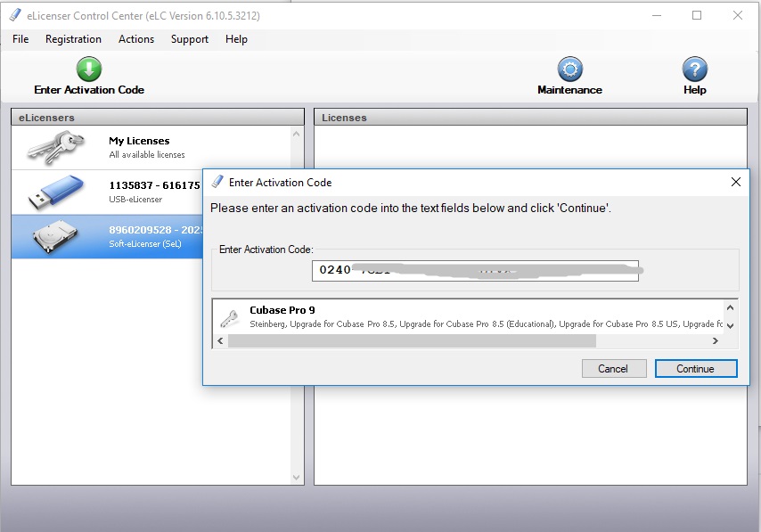Click the 'Cubase Pro 9' license name
761x532 pixels.
[x=282, y=310]
